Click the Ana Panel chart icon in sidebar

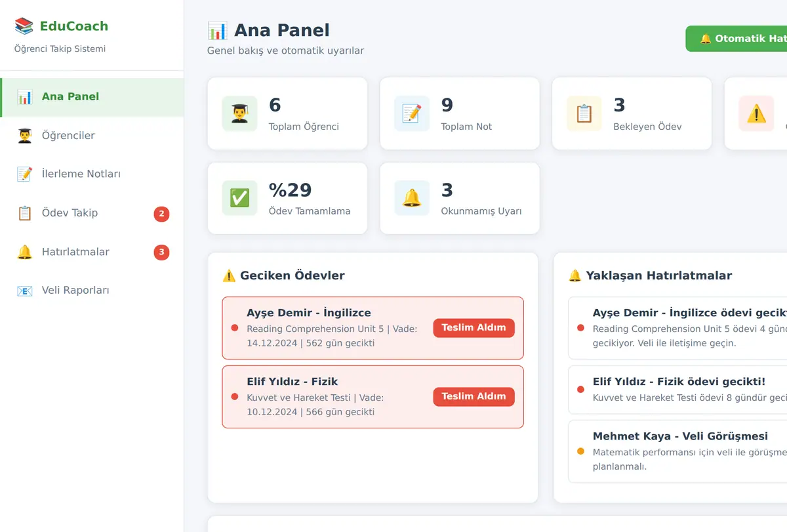click(25, 97)
